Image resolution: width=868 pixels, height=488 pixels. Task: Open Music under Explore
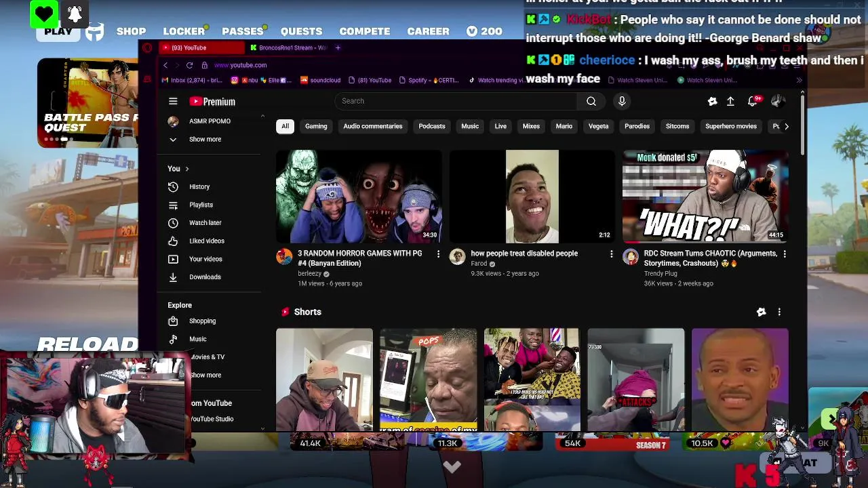click(x=197, y=339)
